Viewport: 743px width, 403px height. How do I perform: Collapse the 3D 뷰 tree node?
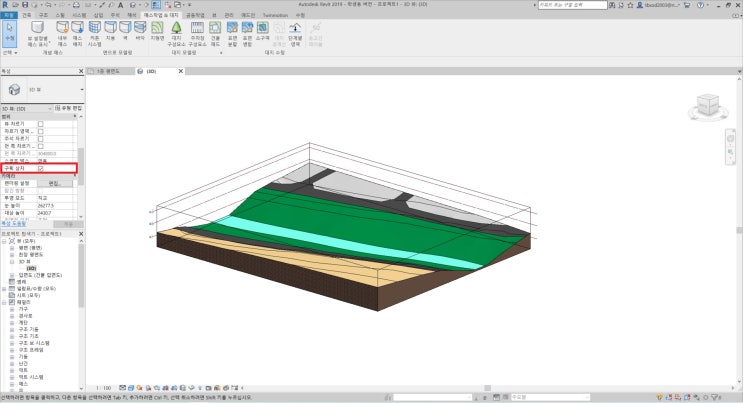coord(12,261)
